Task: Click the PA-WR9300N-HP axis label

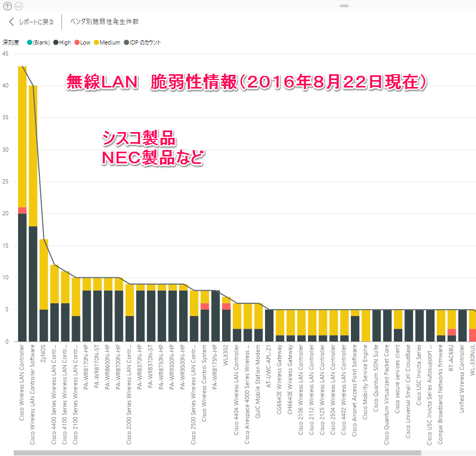Action: coord(172,367)
